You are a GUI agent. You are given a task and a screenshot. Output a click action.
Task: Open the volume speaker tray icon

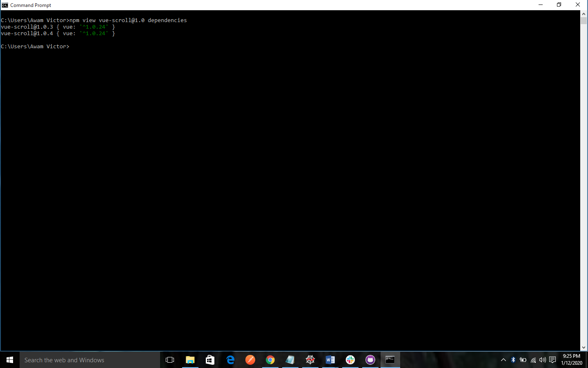[x=543, y=360]
